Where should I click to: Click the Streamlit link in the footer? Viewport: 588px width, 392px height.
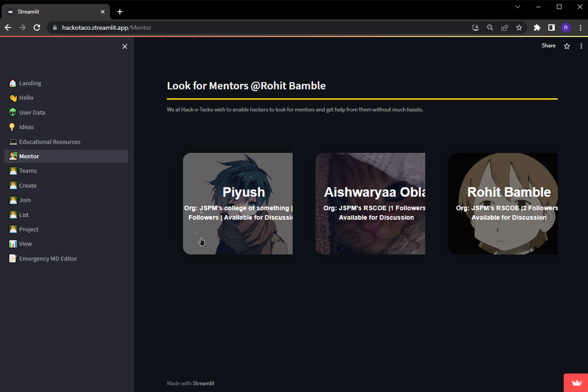click(203, 383)
